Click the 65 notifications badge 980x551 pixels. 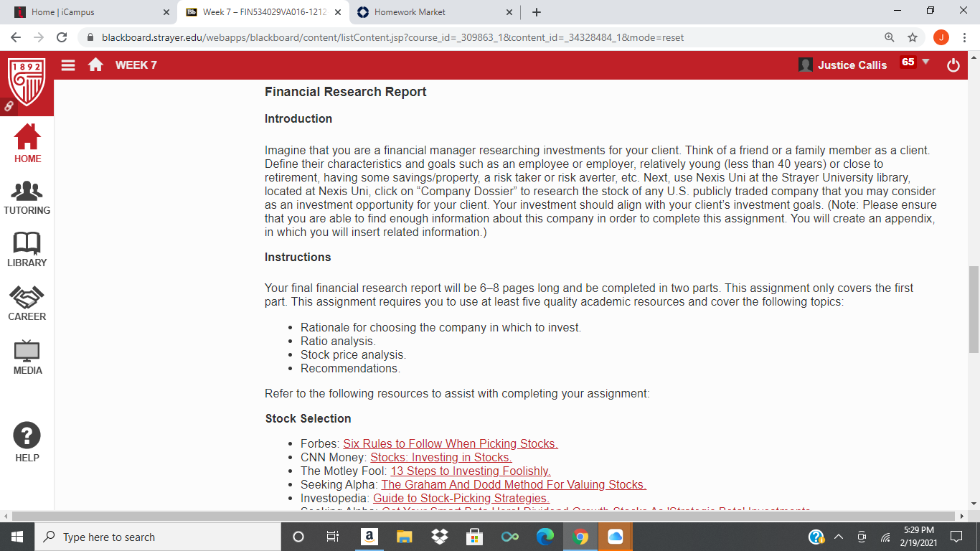coord(908,62)
